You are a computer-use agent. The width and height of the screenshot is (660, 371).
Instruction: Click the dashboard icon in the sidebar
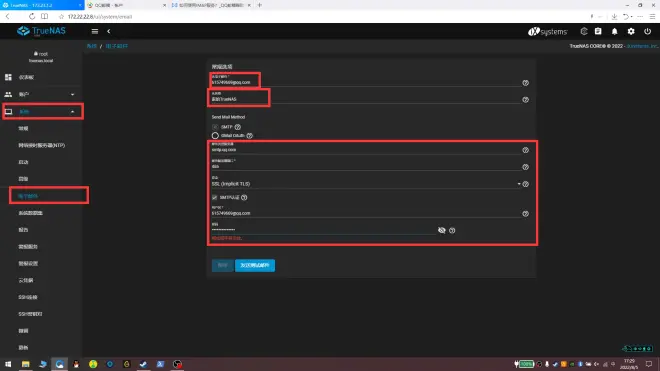[x=8, y=77]
